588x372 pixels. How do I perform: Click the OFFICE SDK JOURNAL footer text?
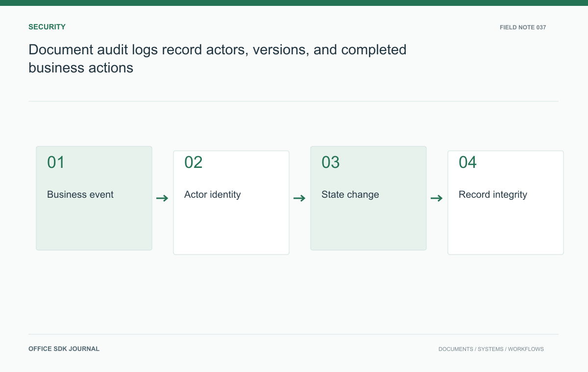tap(64, 349)
